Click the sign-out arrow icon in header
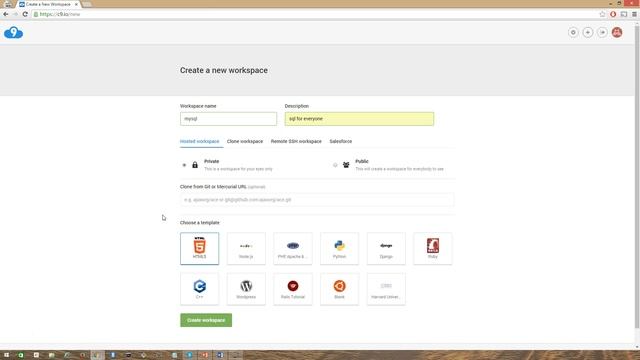This screenshot has width=640, height=360. pos(602,33)
